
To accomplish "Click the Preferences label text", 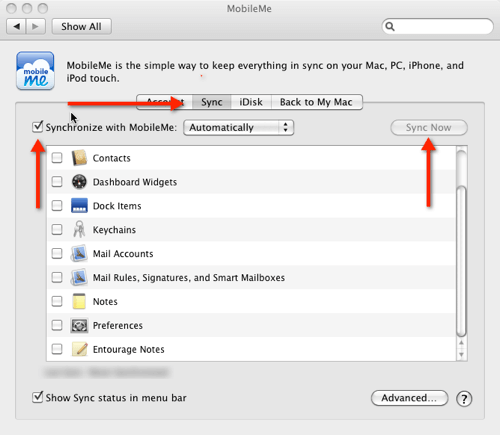I will pyautogui.click(x=118, y=325).
